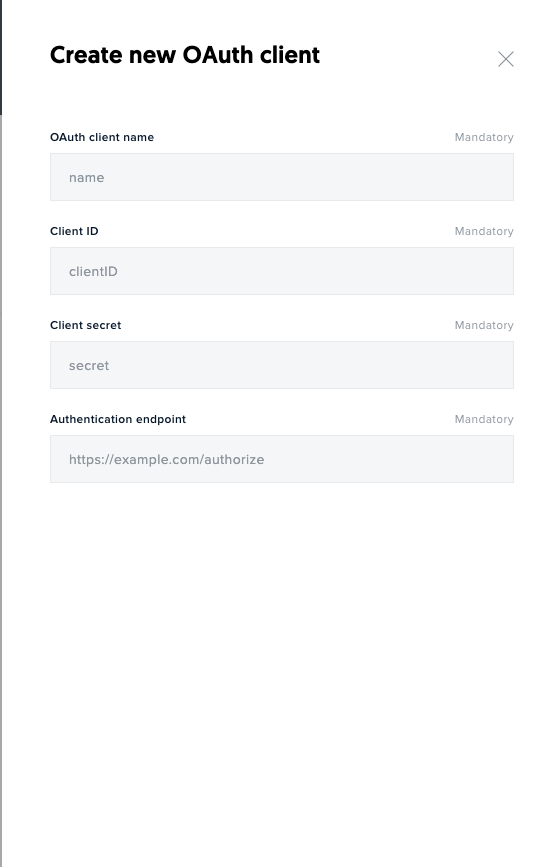Select the Client secret input field
The image size is (555, 867).
click(282, 365)
